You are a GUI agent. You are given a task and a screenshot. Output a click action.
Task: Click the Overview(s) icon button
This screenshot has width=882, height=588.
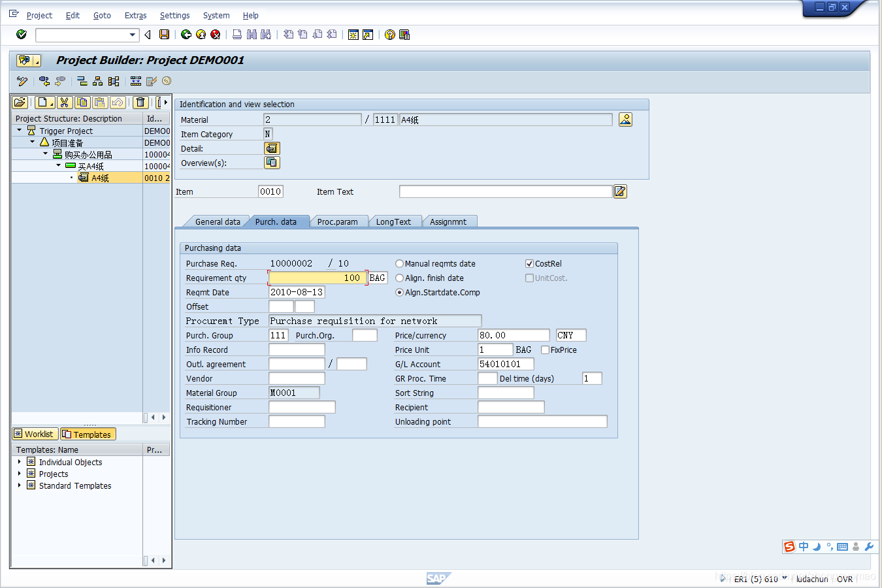click(272, 163)
